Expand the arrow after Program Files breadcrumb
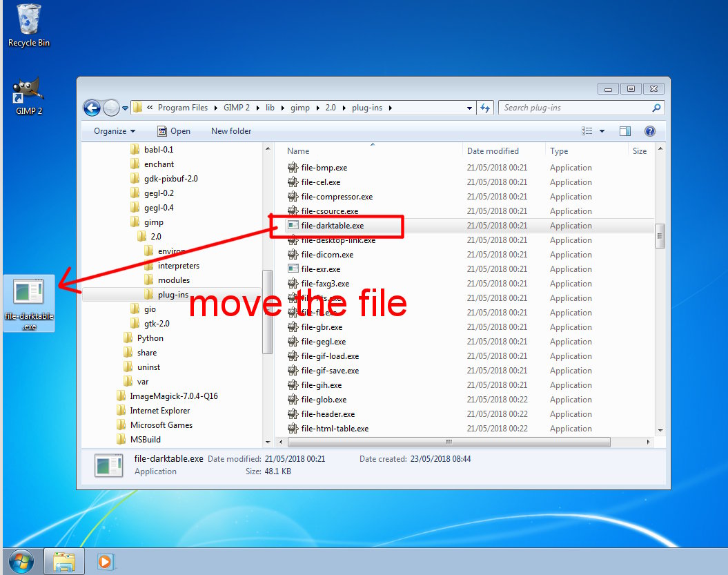 (216, 108)
